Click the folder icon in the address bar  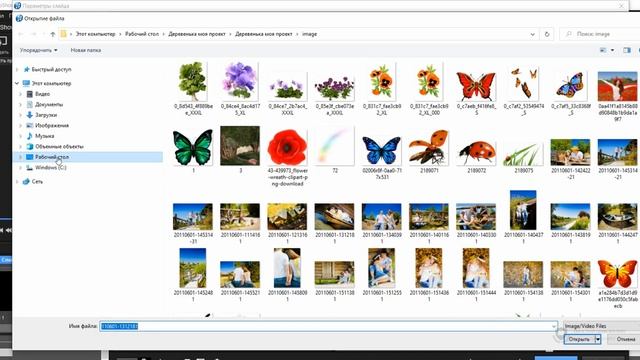63,34
